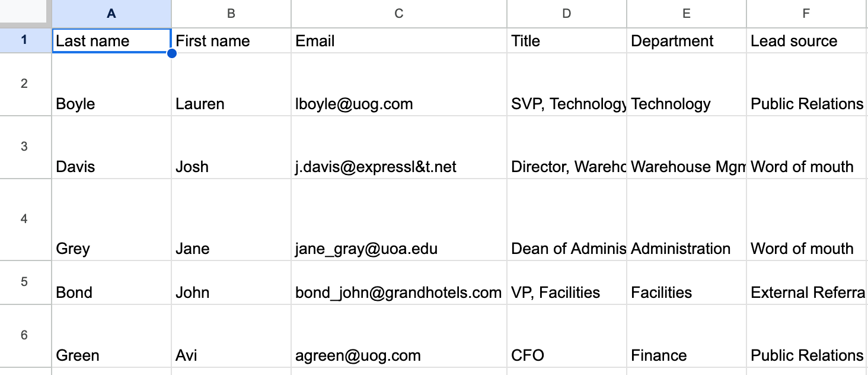The width and height of the screenshot is (868, 375).
Task: Click the External Referral lead source cell
Action: point(807,293)
